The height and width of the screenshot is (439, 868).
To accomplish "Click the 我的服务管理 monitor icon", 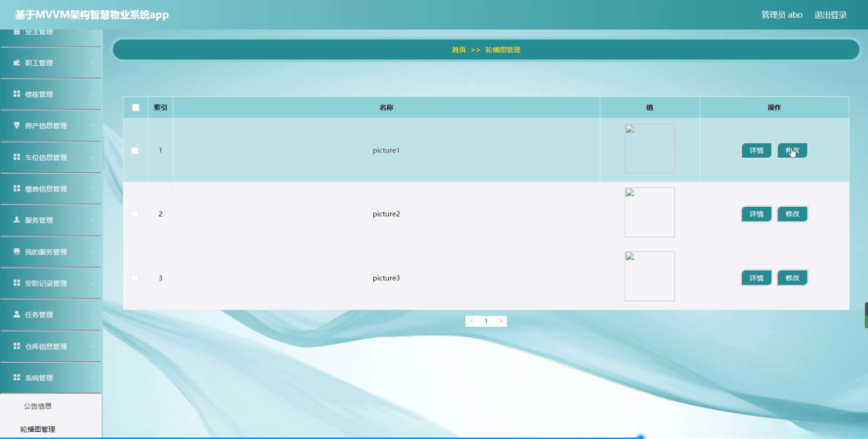I will pos(16,252).
